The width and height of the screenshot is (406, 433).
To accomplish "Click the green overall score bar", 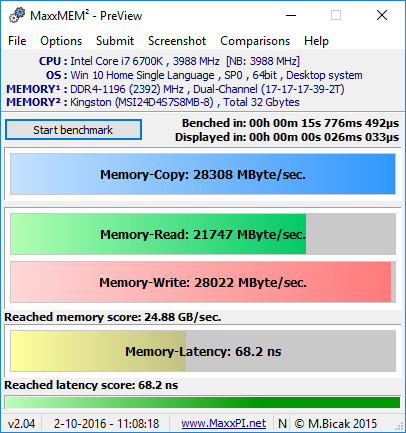I will (203, 402).
